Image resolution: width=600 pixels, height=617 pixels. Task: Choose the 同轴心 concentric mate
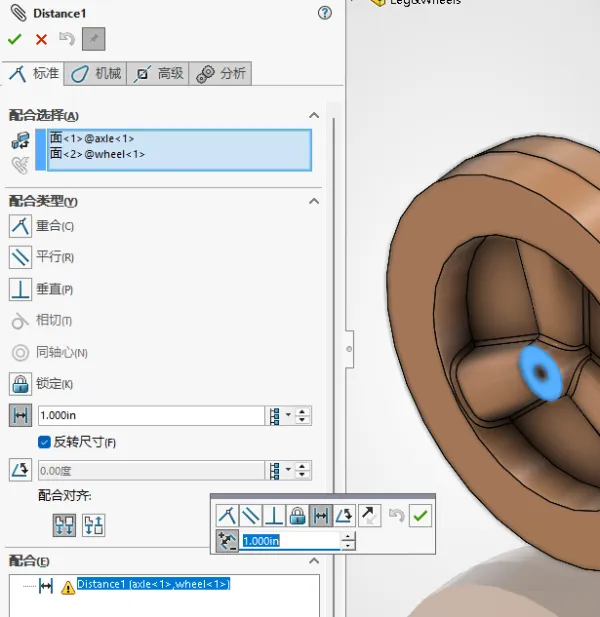click(x=20, y=353)
